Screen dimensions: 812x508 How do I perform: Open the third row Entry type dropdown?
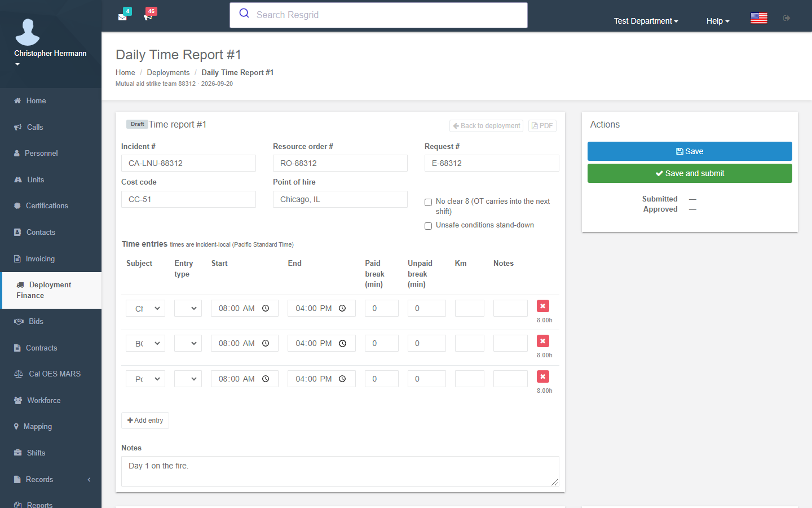[x=188, y=379]
